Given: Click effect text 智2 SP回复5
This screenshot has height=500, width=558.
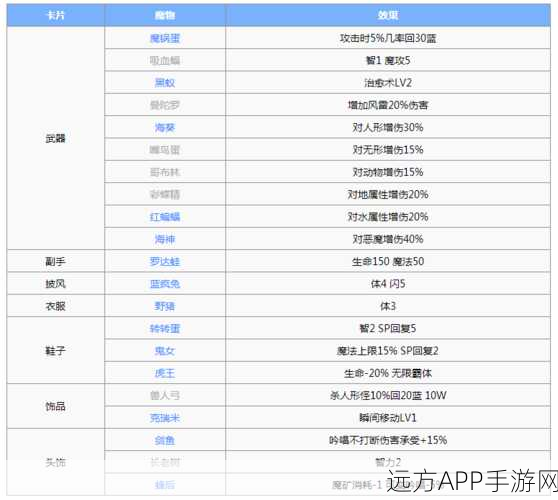Looking at the screenshot, I should click(x=388, y=328).
